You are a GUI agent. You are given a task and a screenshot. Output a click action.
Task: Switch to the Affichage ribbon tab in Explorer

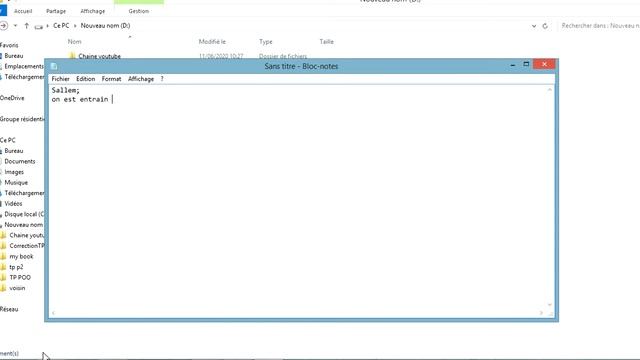click(x=93, y=11)
